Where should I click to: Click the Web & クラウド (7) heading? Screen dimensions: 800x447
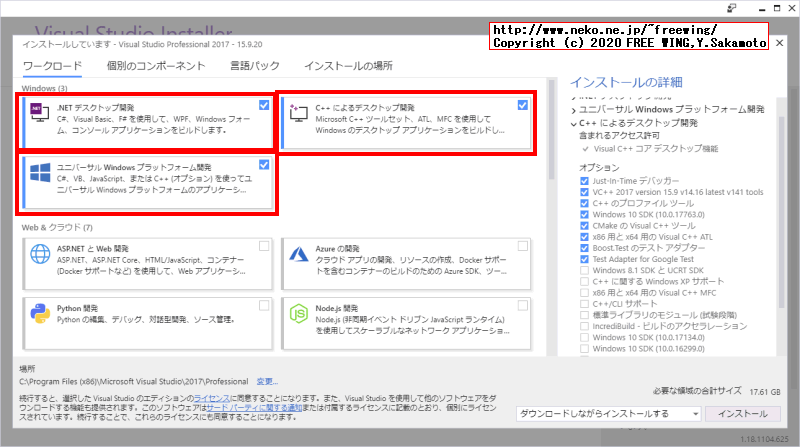(x=57, y=228)
